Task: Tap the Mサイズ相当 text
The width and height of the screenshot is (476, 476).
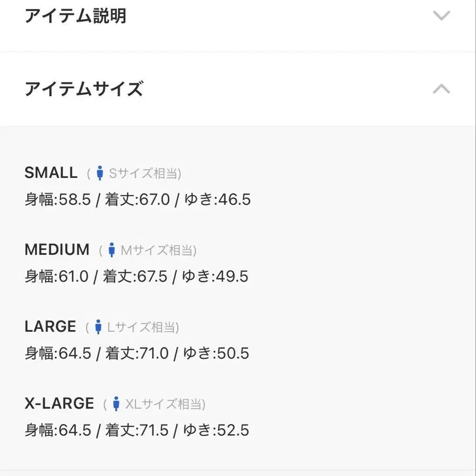Action: pyautogui.click(x=157, y=251)
